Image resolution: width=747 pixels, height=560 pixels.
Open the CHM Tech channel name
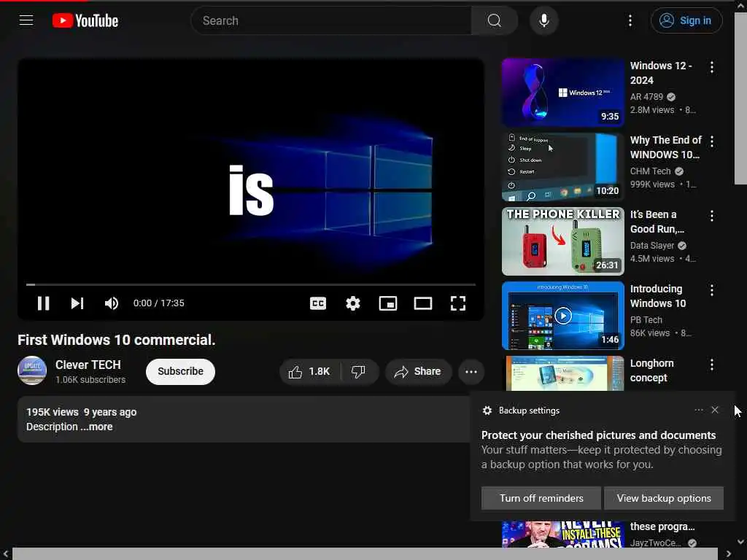click(x=650, y=171)
